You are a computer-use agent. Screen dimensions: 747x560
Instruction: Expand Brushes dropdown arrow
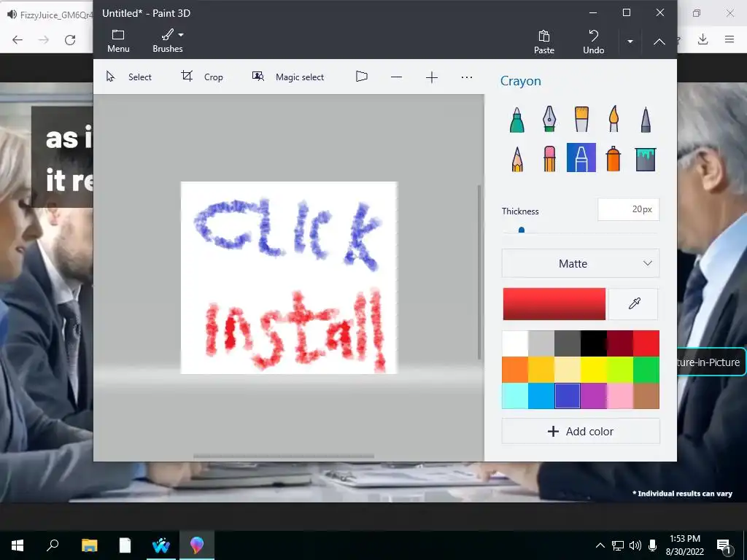point(181,35)
